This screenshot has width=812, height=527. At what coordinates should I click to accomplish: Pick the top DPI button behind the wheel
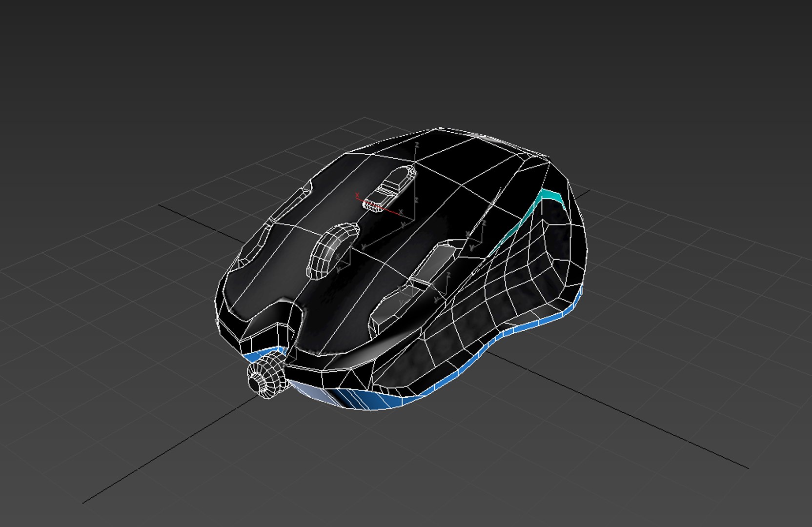pos(390,189)
